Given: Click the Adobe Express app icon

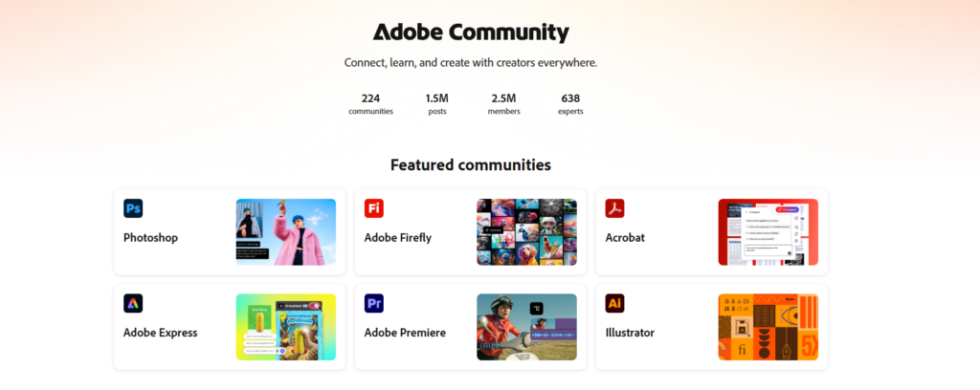Looking at the screenshot, I should pos(133,303).
